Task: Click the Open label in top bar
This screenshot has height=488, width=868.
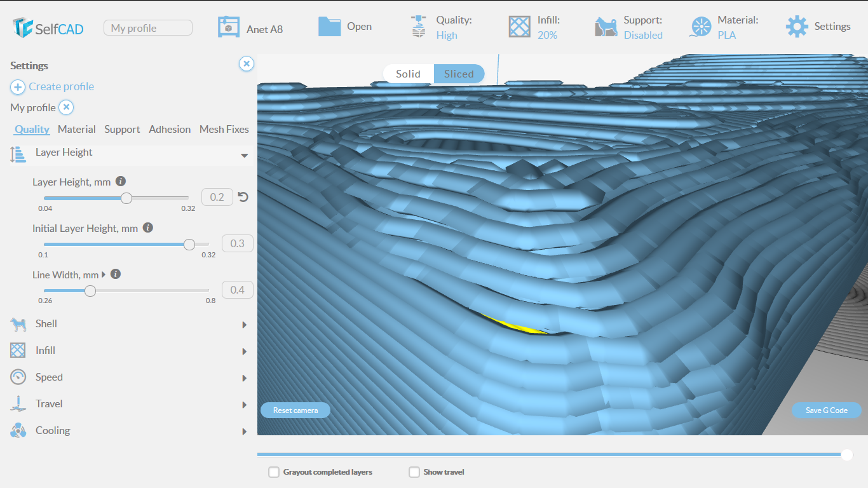Action: pos(359,26)
